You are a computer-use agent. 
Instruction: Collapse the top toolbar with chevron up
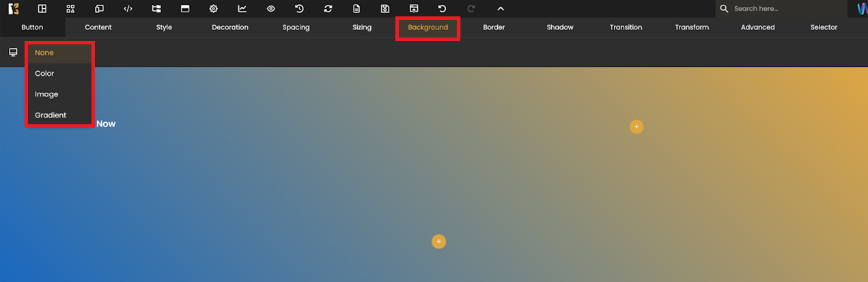point(500,9)
